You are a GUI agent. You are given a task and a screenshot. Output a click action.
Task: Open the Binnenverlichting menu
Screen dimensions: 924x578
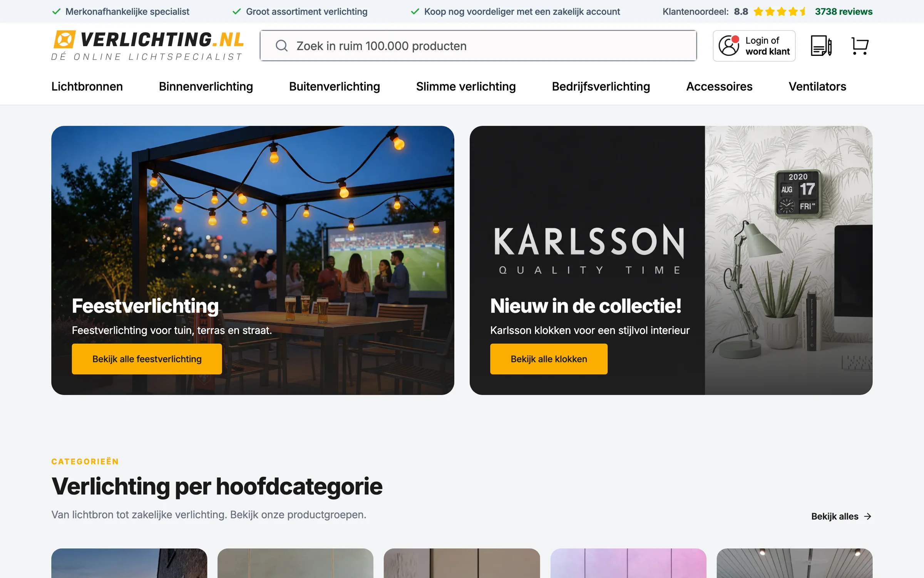206,86
